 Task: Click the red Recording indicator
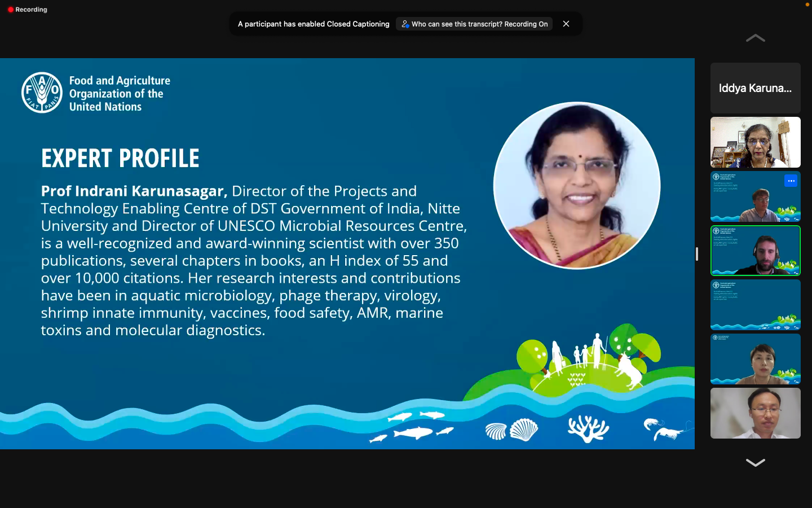tap(27, 10)
